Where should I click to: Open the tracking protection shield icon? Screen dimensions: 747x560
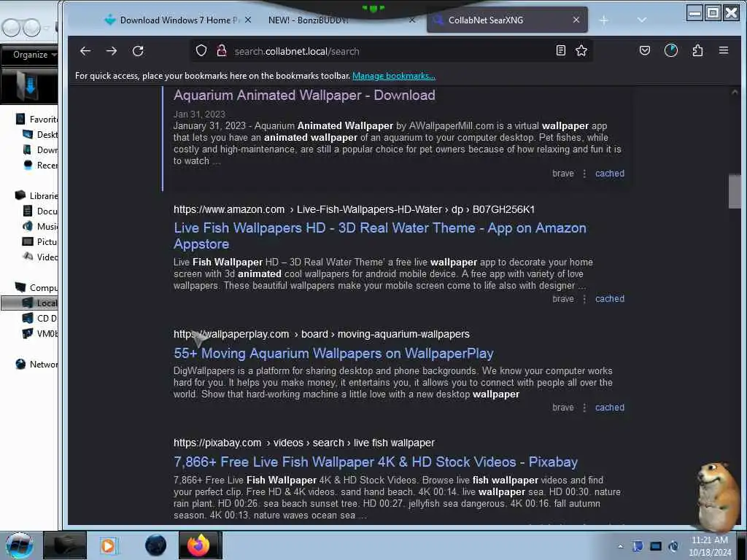[201, 50]
